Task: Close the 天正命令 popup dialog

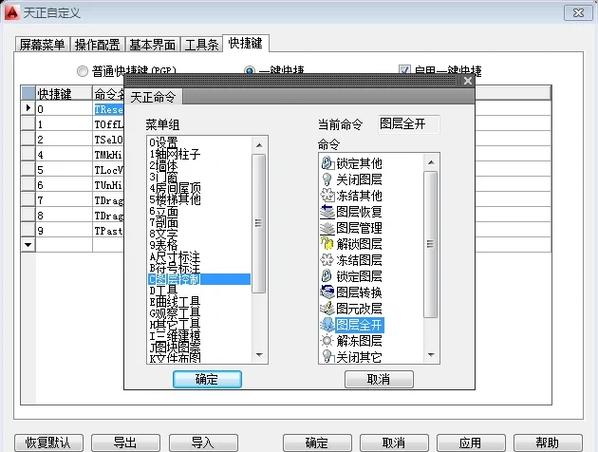Action: (x=468, y=81)
